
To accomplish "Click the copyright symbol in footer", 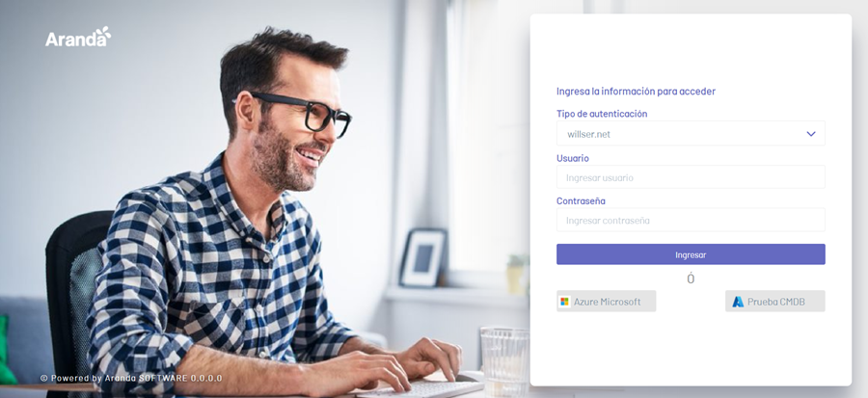I will point(43,378).
